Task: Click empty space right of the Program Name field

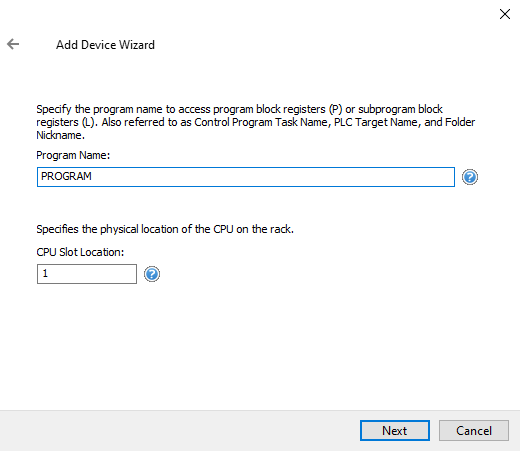Action: click(498, 177)
